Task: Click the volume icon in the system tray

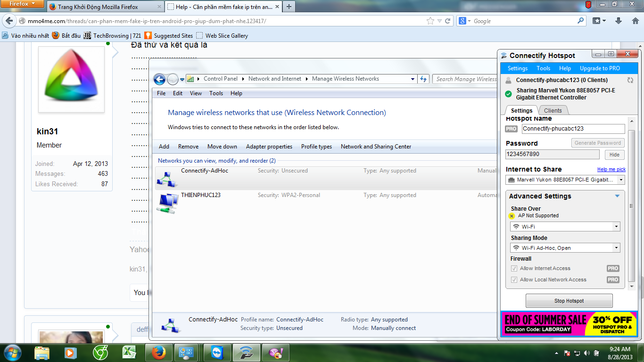Action: [x=587, y=353]
